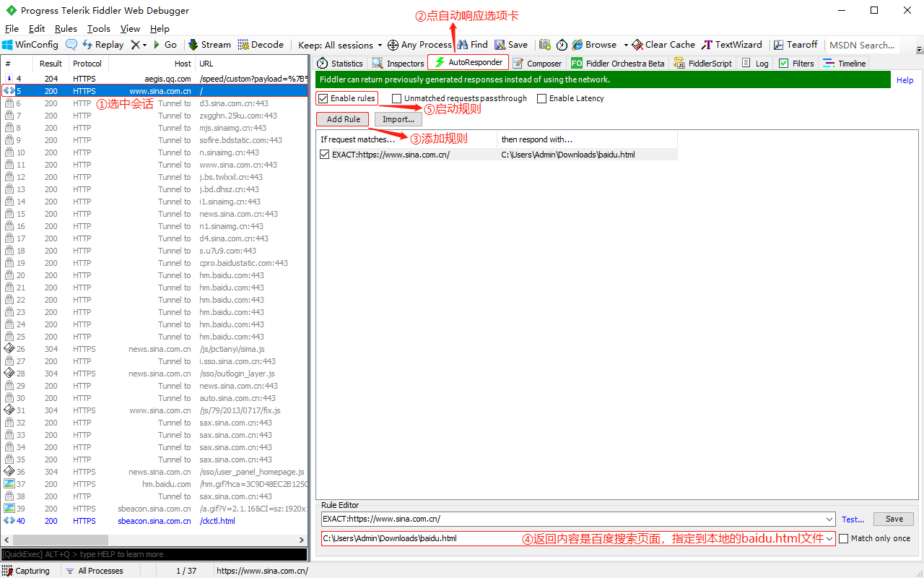
Task: Open the Remove sessions X dropdown
Action: (x=138, y=45)
